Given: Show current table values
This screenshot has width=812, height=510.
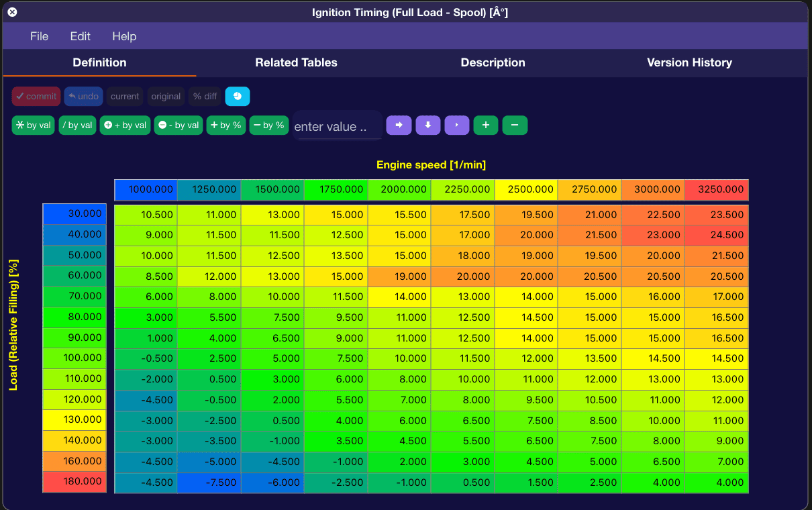Looking at the screenshot, I should [125, 96].
